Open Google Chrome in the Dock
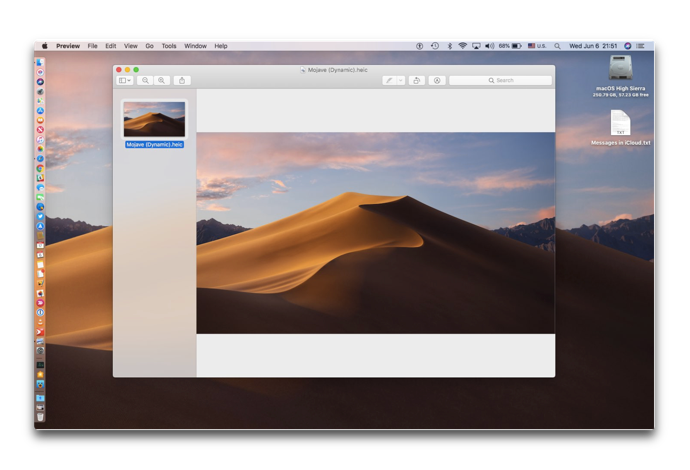 click(x=40, y=168)
